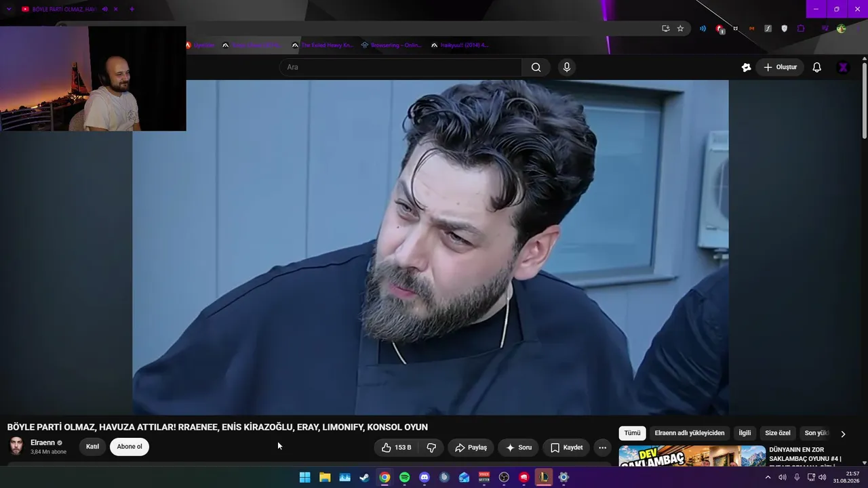Open OBS Studio from the taskbar
This screenshot has height=488, width=868.
(504, 477)
